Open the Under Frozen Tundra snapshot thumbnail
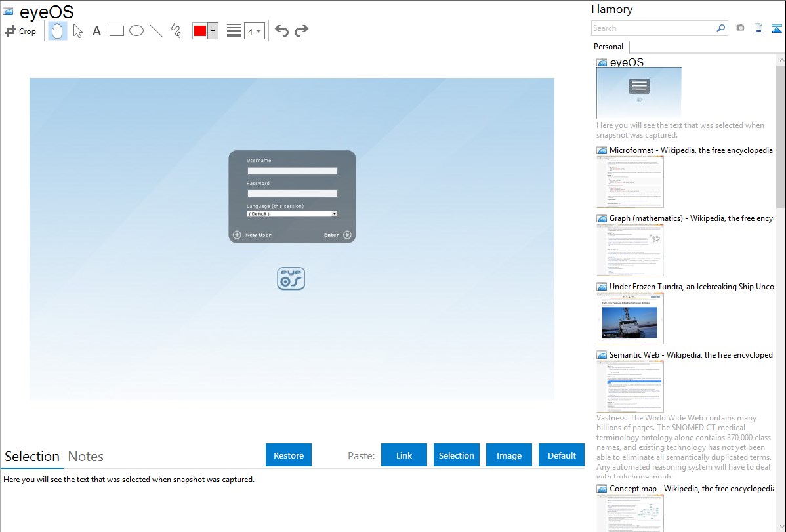Viewport: 786px width, 532px height. [630, 318]
